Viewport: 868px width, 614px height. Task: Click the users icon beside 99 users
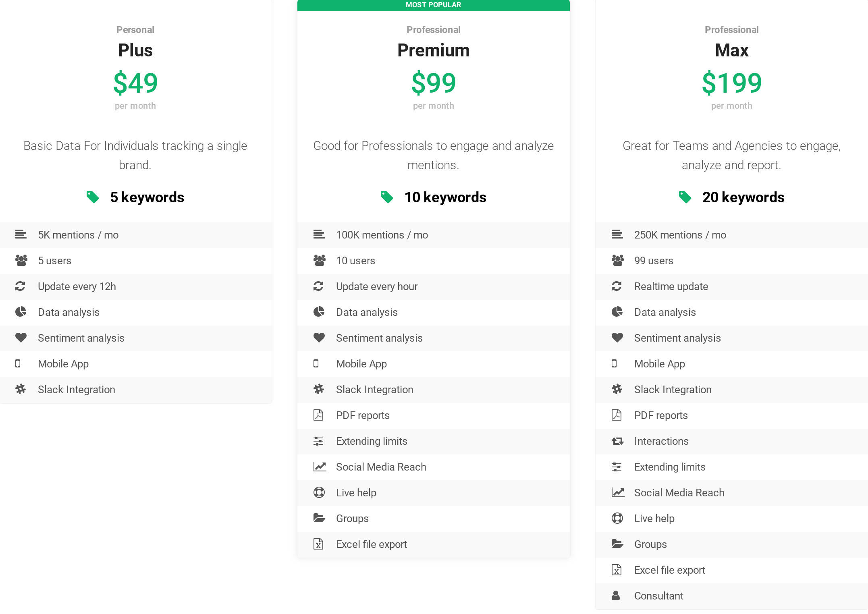tap(617, 260)
